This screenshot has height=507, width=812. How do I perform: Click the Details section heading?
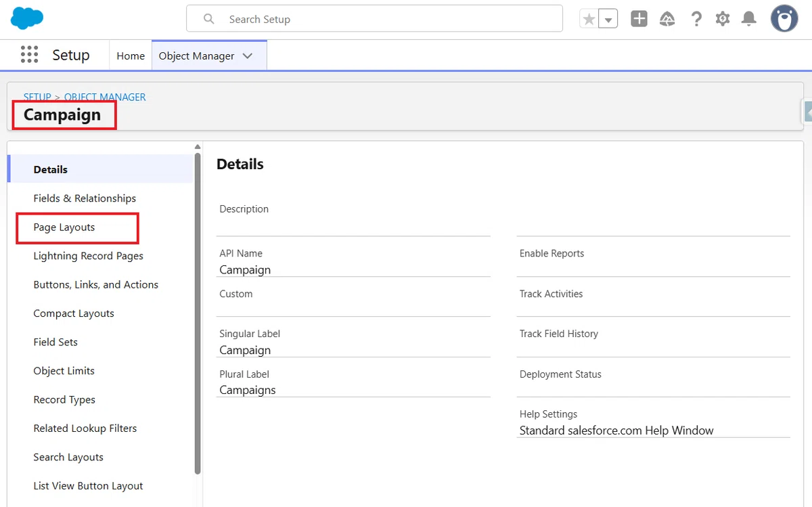pos(240,164)
